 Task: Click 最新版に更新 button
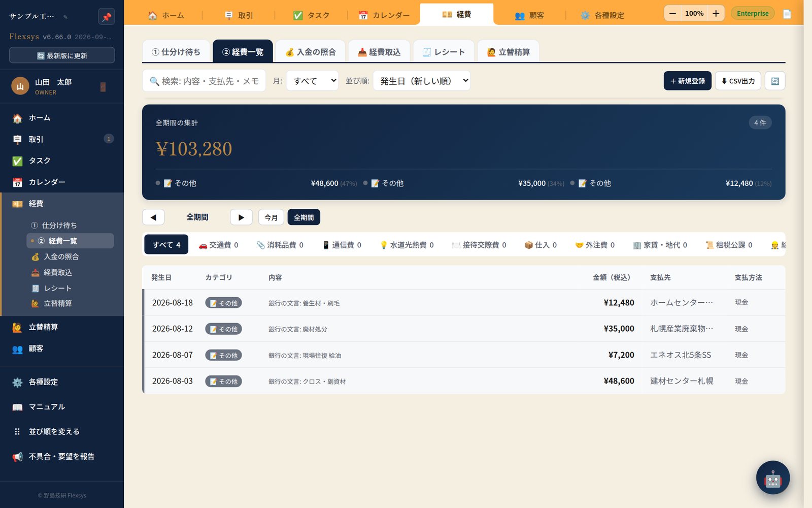pos(62,55)
